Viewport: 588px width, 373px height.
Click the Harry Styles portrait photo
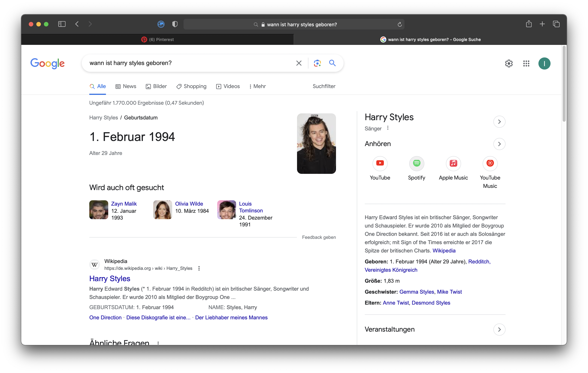click(x=316, y=144)
